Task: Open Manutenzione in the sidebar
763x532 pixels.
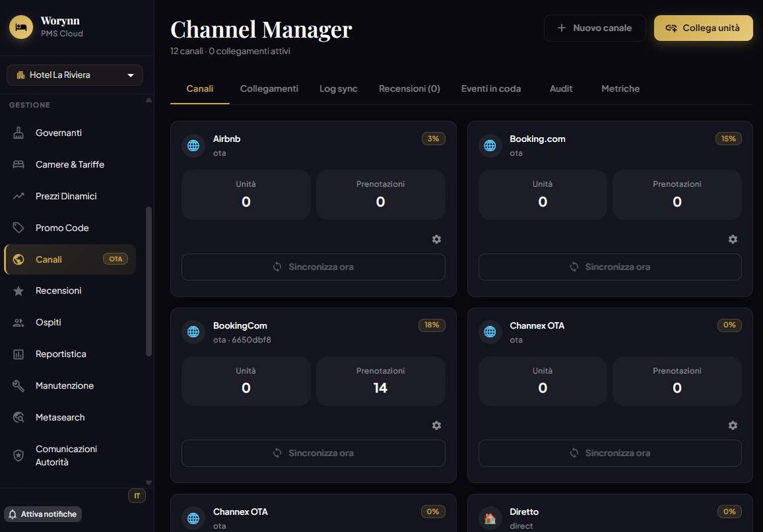Action: (71, 385)
